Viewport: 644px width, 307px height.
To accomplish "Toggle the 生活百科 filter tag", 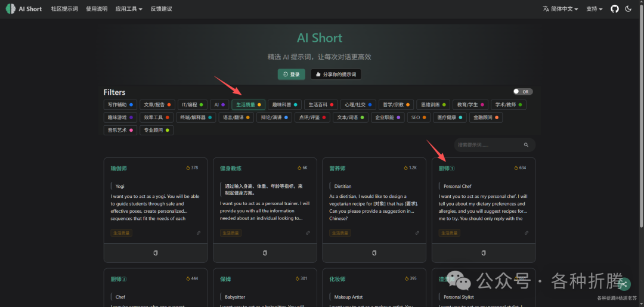I will tap(321, 105).
